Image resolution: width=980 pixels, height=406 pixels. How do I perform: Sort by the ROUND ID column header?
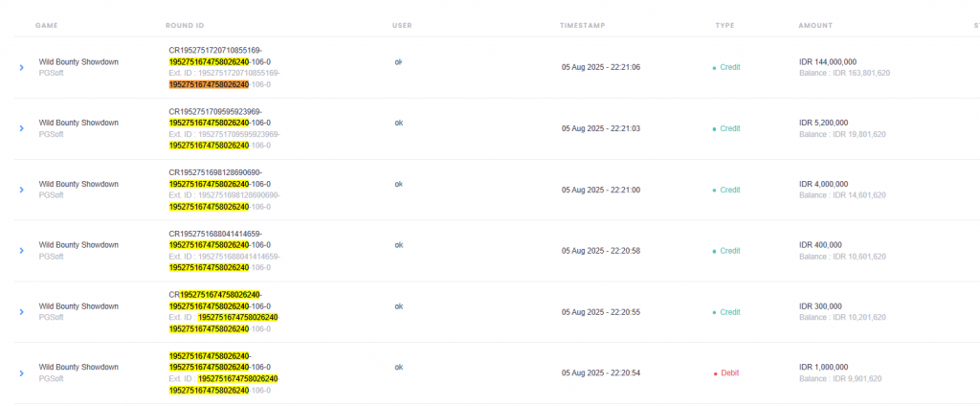click(x=185, y=26)
